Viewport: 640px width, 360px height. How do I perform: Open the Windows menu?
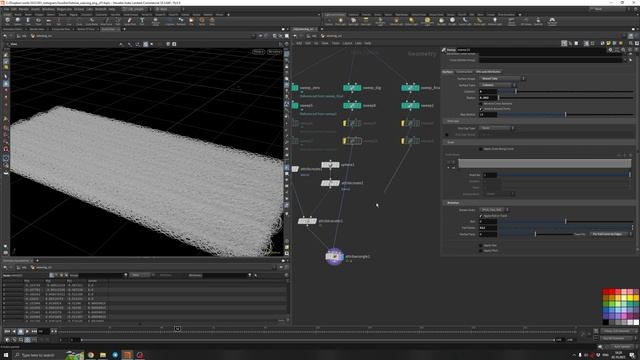tap(48, 9)
